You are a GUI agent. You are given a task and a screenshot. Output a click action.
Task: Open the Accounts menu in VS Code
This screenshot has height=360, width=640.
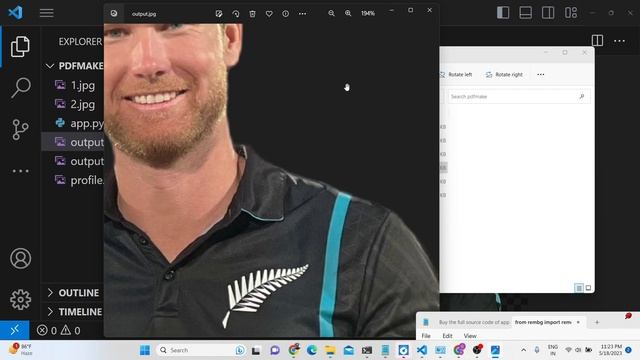pyautogui.click(x=20, y=258)
